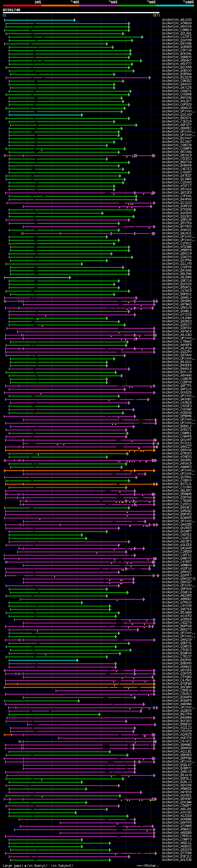Click the UniRef100_Q96SQ7-2 isoform label

click(x=179, y=579)
